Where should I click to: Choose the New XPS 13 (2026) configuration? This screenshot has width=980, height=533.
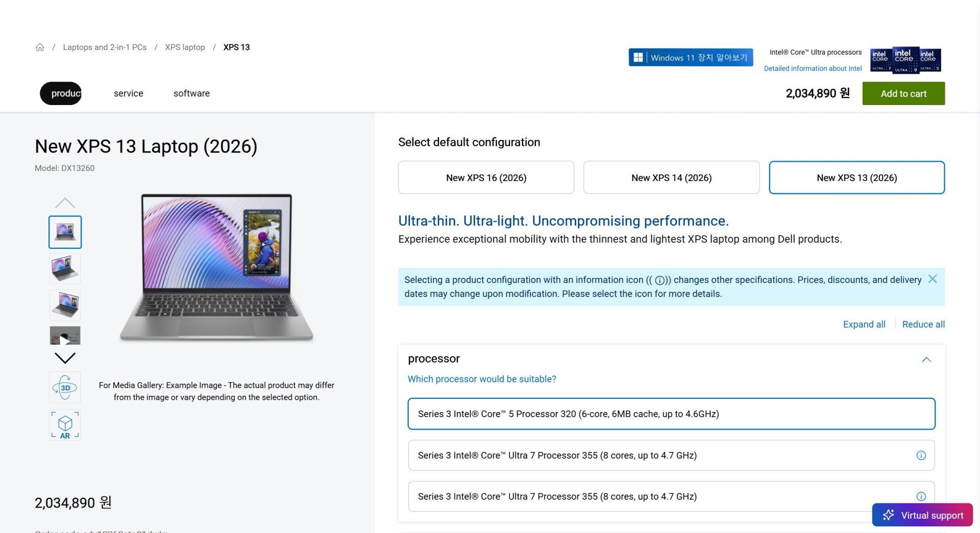(x=856, y=177)
